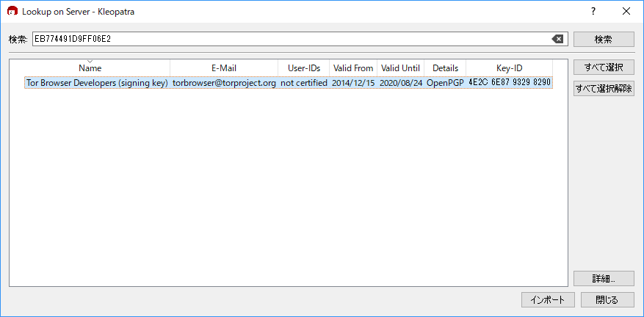Screen dimensions: 644x317
Task: Sort by the User-IDs column header
Action: (303, 68)
